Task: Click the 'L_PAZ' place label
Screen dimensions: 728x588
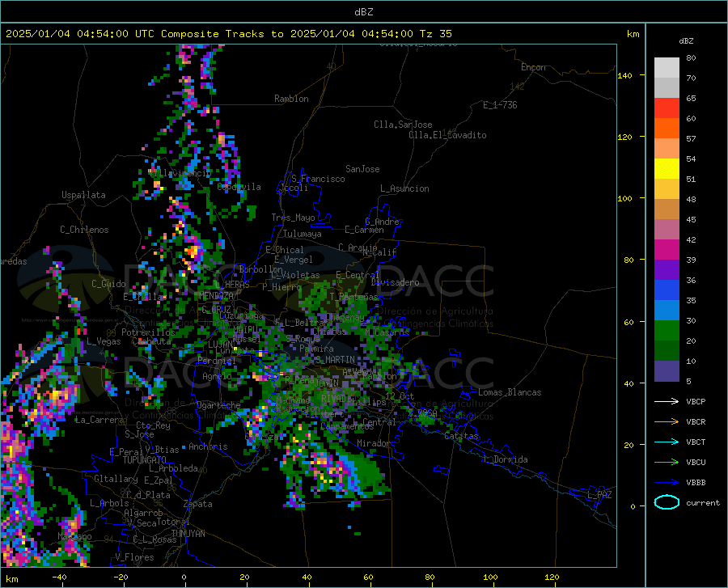Action: (x=599, y=495)
